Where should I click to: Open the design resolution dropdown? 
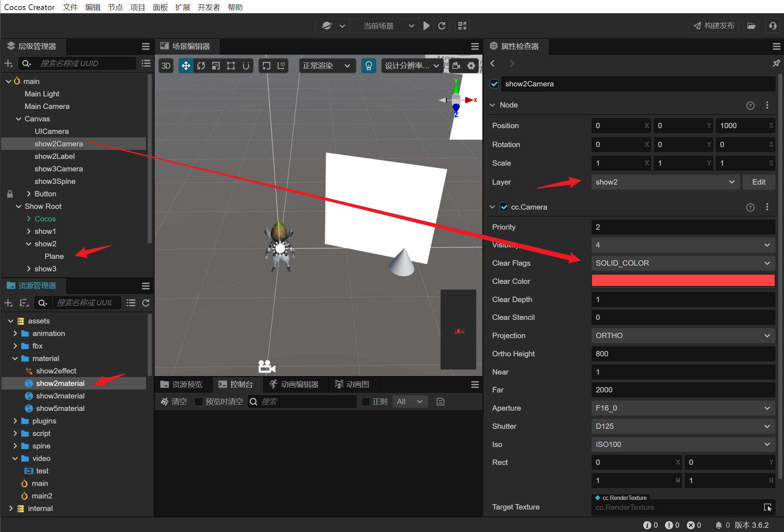[412, 66]
